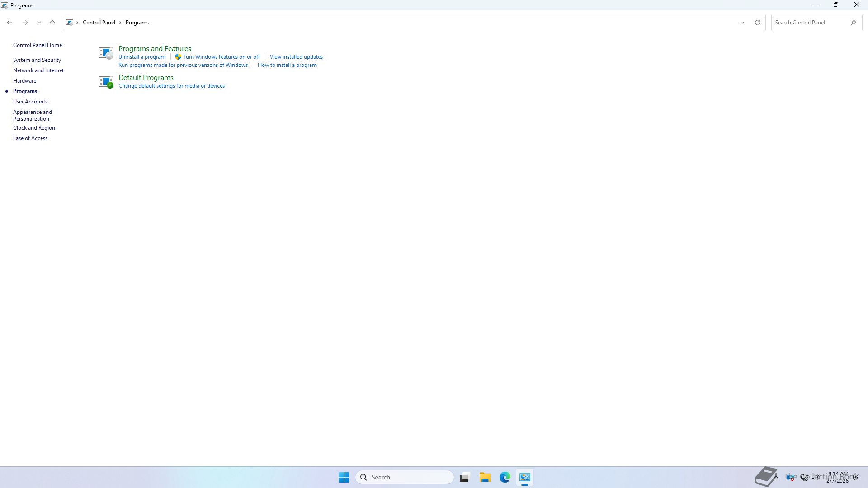
Task: Open the address bar history dropdown
Action: click(x=742, y=23)
